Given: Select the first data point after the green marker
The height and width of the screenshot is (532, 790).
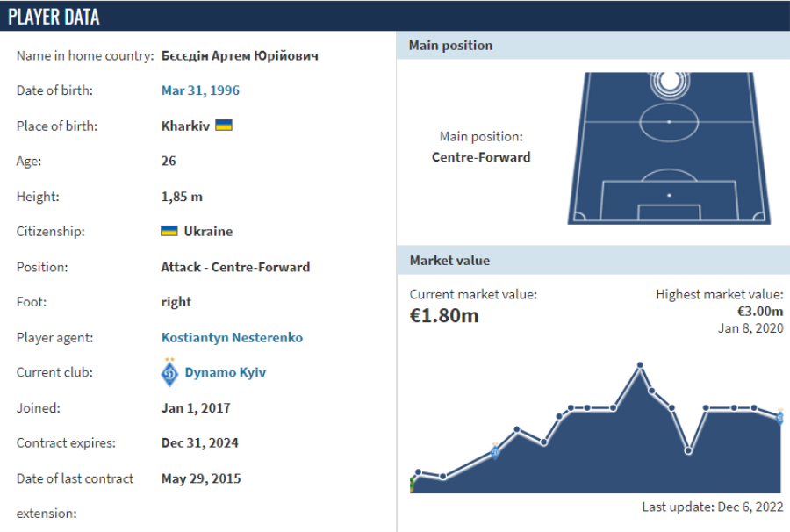Looking at the screenshot, I should coord(419,472).
